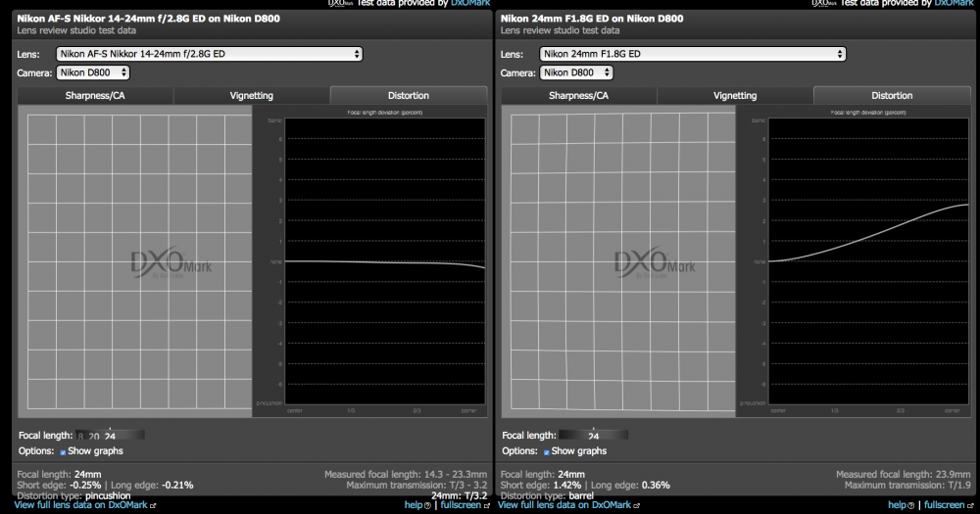Click 'Measured focal length: 14.3 - 23.3mm' text

pos(406,475)
